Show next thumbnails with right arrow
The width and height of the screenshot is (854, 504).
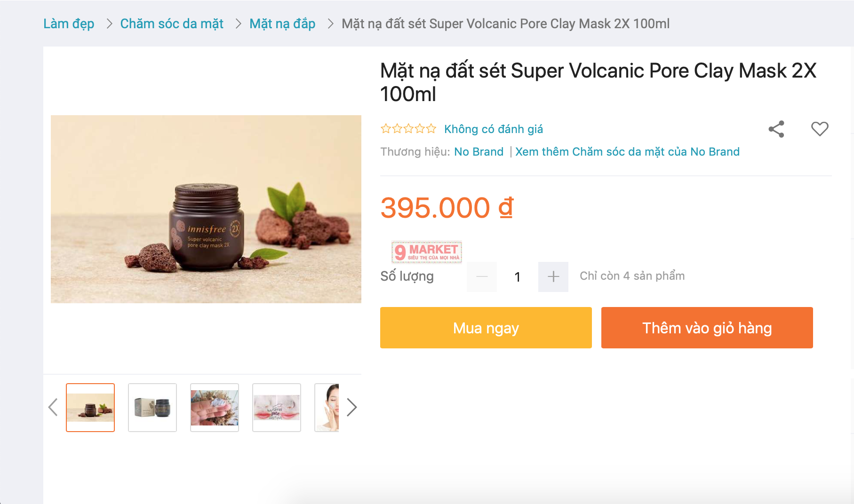click(351, 407)
